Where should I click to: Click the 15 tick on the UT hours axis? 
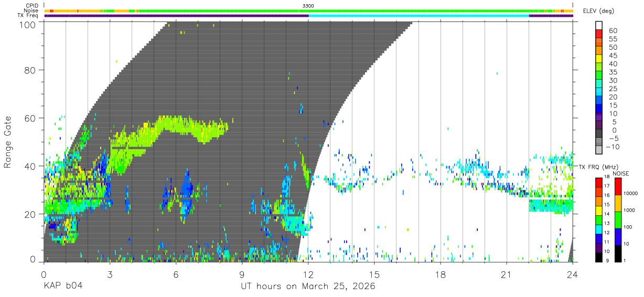(374, 274)
